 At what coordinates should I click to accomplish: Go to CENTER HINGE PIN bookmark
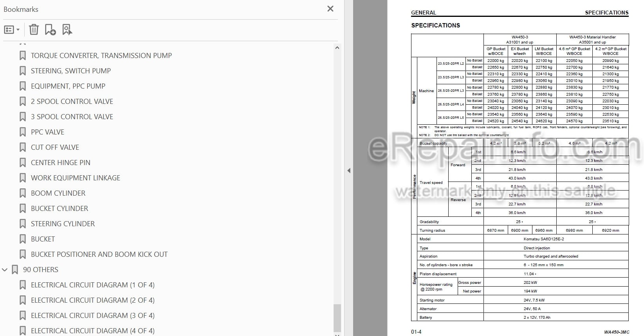tap(61, 163)
